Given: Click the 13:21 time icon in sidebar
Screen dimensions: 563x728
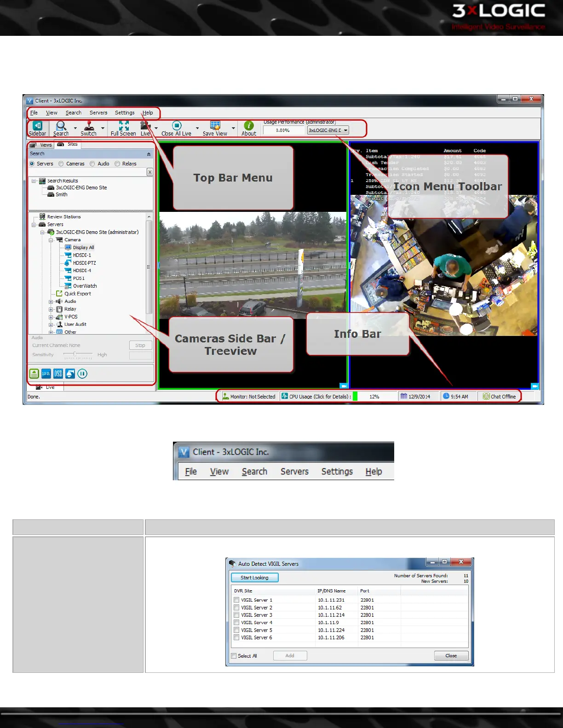Looking at the screenshot, I should [x=46, y=374].
